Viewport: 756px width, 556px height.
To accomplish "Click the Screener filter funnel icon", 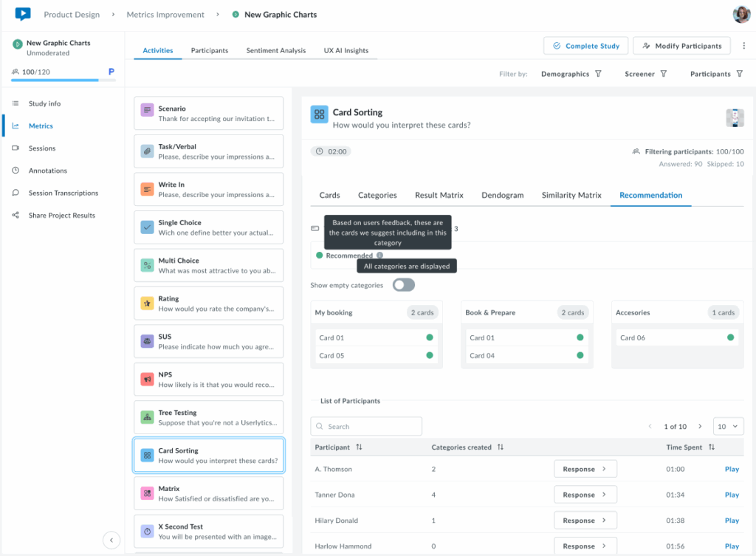I will click(x=663, y=74).
